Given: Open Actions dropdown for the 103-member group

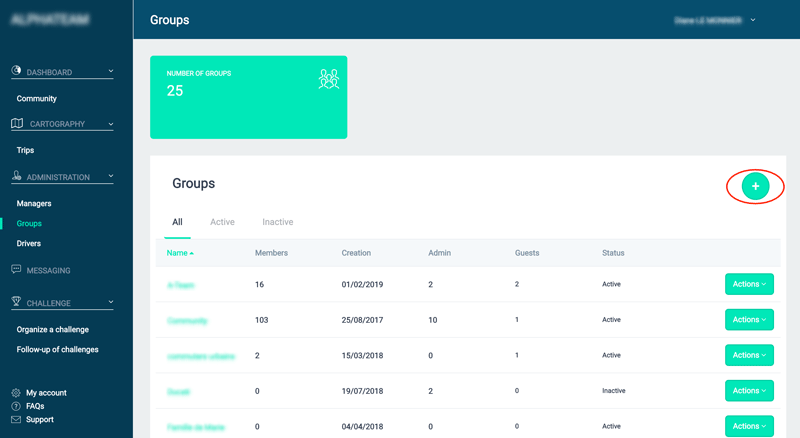Looking at the screenshot, I should (x=749, y=320).
